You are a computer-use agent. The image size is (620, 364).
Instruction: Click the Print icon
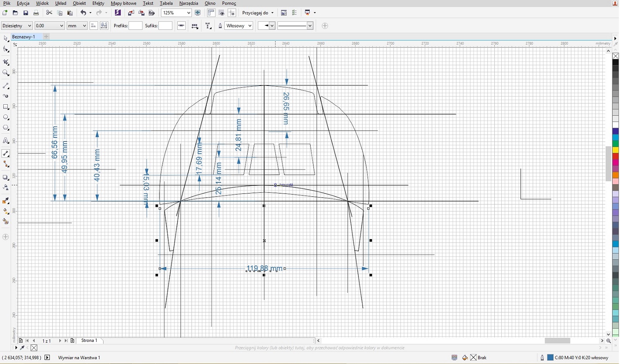tap(36, 13)
